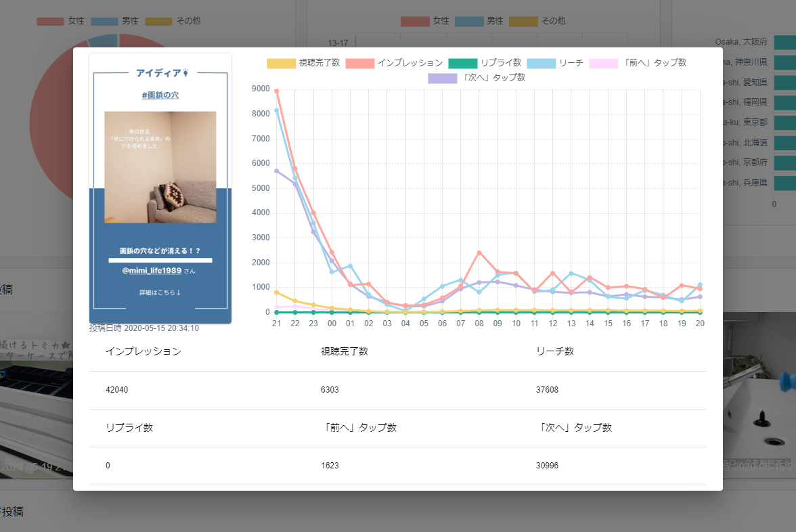
Task: Click the 「前へ」タップ数 pink legend swatch
Action: [x=604, y=63]
